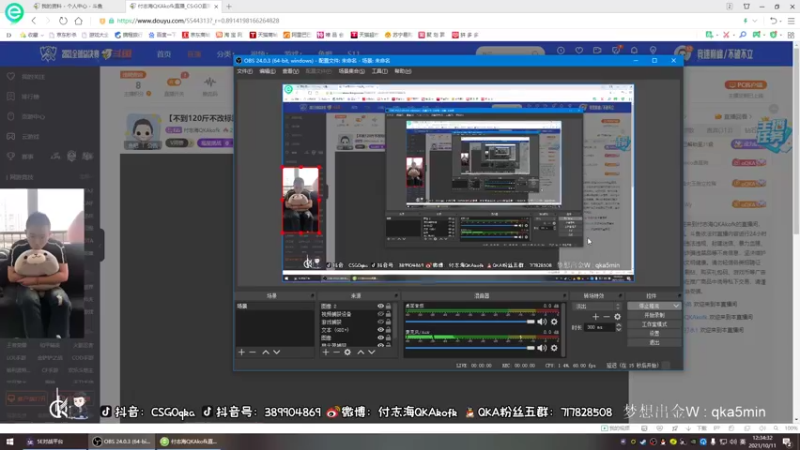Toggle visibility of 图像 2 source

click(380, 306)
